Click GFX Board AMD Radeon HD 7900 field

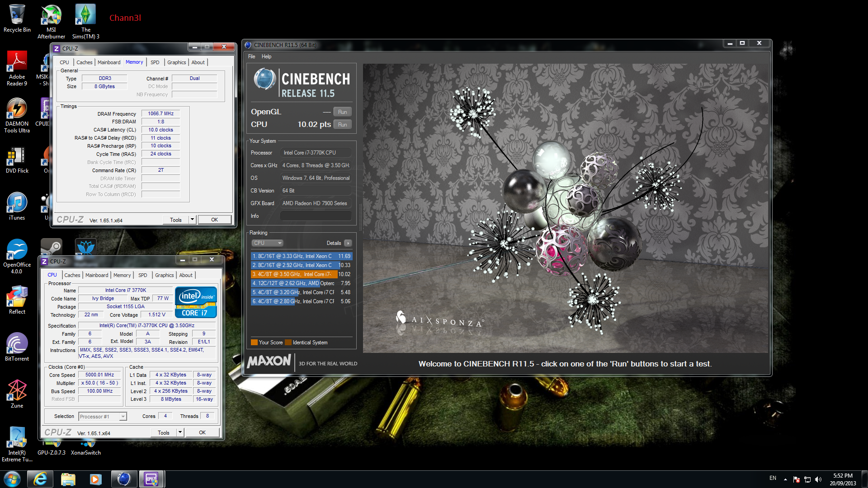pyautogui.click(x=316, y=203)
